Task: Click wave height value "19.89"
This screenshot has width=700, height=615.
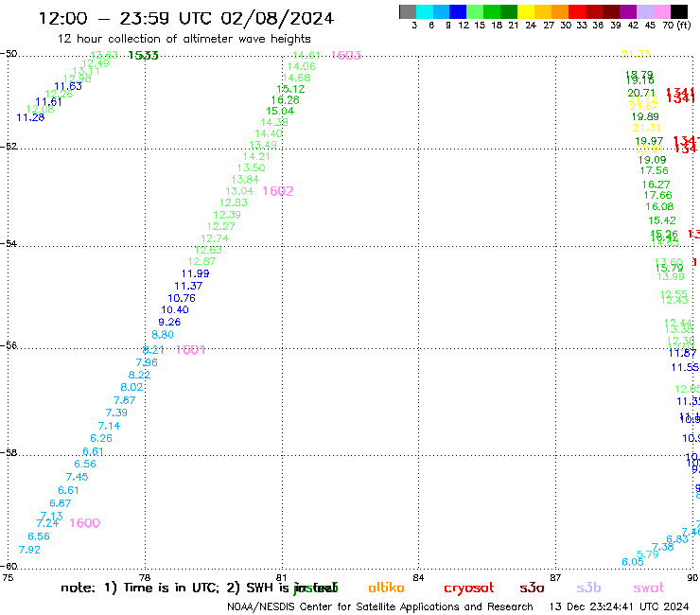Action: click(x=645, y=116)
